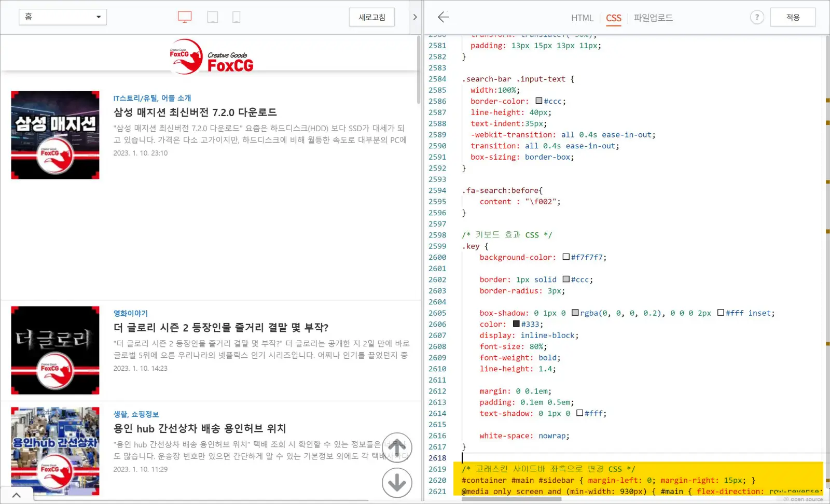This screenshot has height=504, width=830.
Task: Click the #container #main #sidebar rule
Action: click(x=608, y=480)
